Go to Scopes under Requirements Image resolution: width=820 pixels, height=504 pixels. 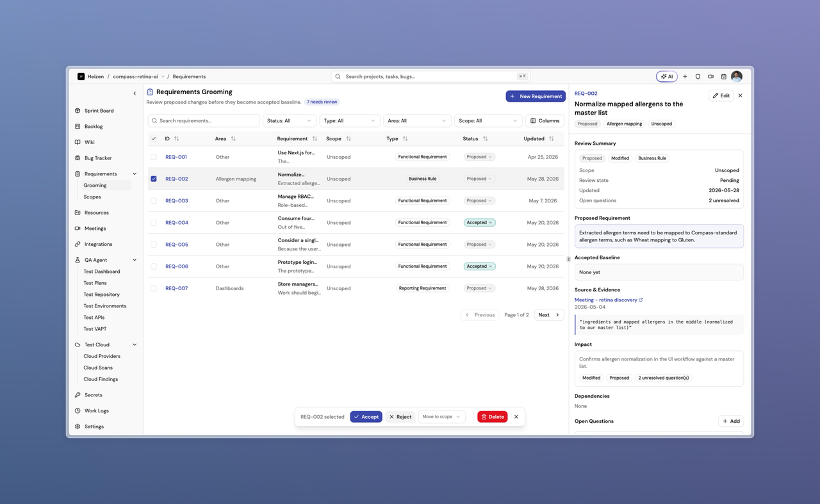92,197
